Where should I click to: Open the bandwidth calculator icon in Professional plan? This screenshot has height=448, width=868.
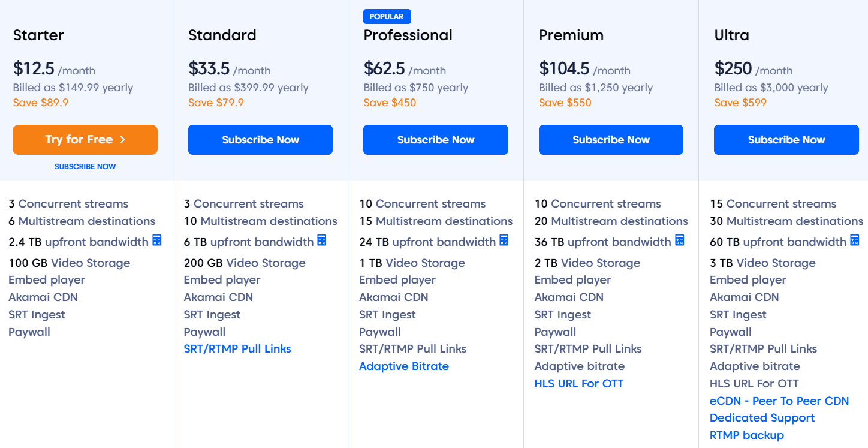pyautogui.click(x=504, y=241)
